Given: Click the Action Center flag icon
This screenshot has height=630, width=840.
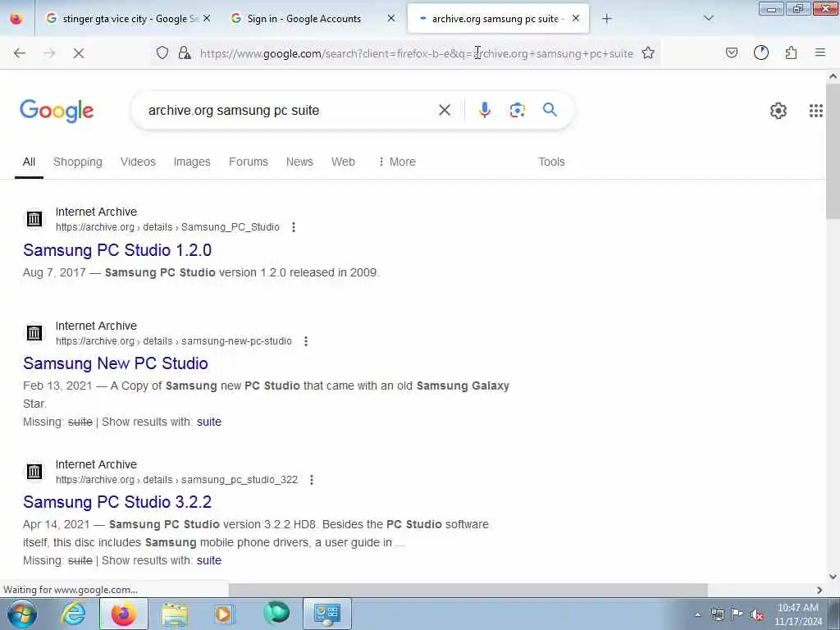Looking at the screenshot, I should click(737, 614).
